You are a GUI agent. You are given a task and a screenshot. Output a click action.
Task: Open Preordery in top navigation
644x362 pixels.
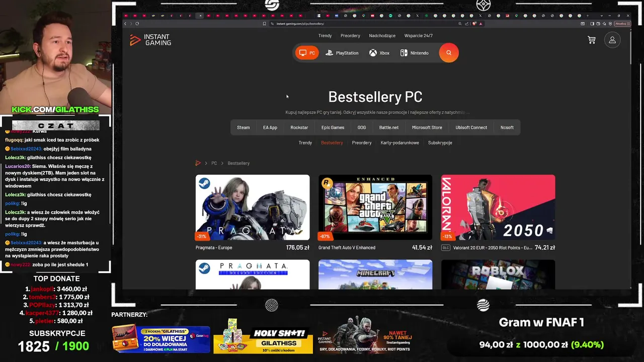tap(350, 36)
